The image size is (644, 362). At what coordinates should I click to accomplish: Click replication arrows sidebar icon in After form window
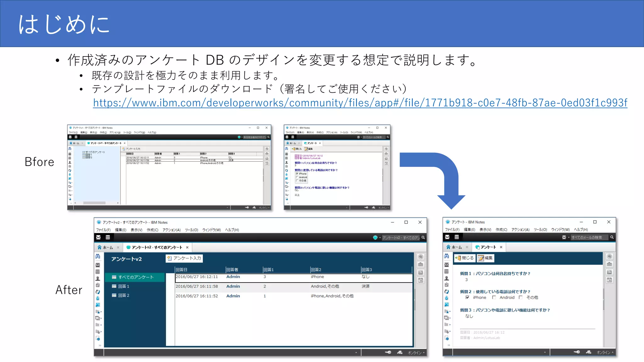coord(447,292)
